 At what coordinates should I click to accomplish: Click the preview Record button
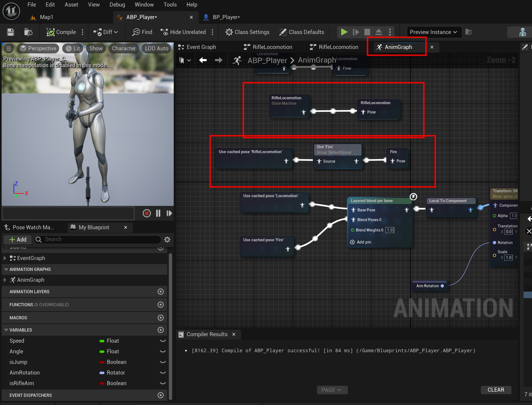pos(147,213)
